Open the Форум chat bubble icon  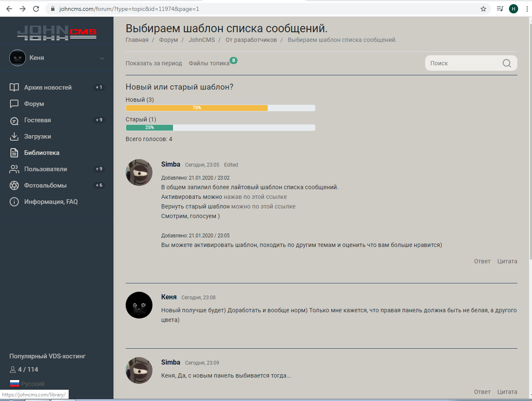pyautogui.click(x=14, y=104)
